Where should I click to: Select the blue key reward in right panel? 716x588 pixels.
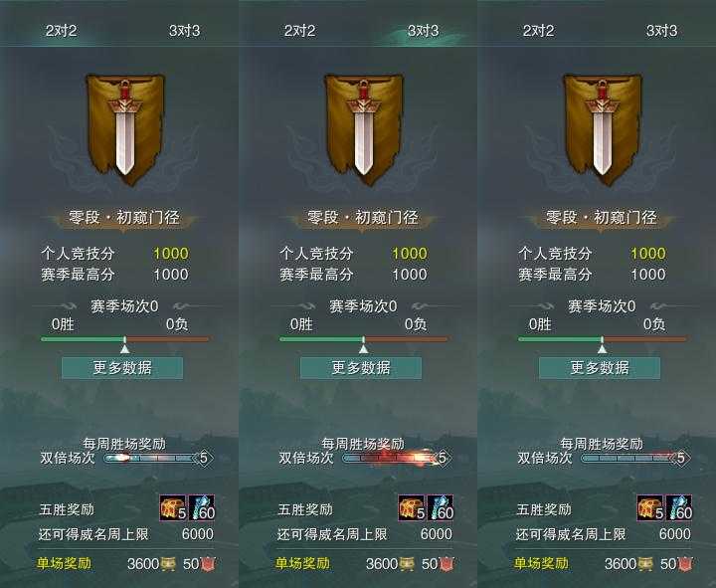tap(679, 507)
